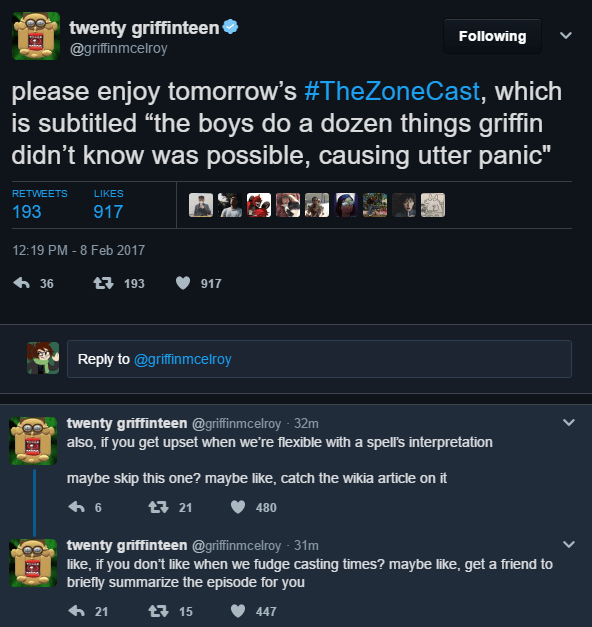
Task: Reply to the 31m tweet about casting times
Action: pos(76,611)
